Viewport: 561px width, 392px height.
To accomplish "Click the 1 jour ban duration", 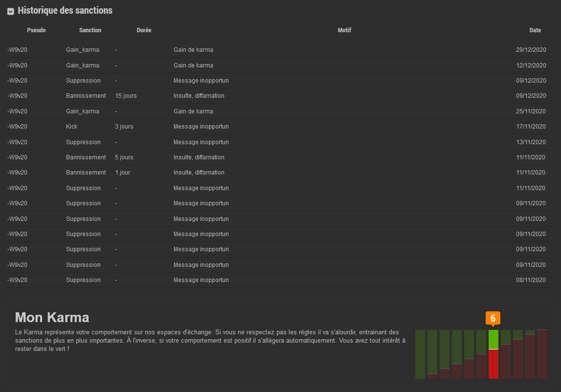I will [x=122, y=173].
